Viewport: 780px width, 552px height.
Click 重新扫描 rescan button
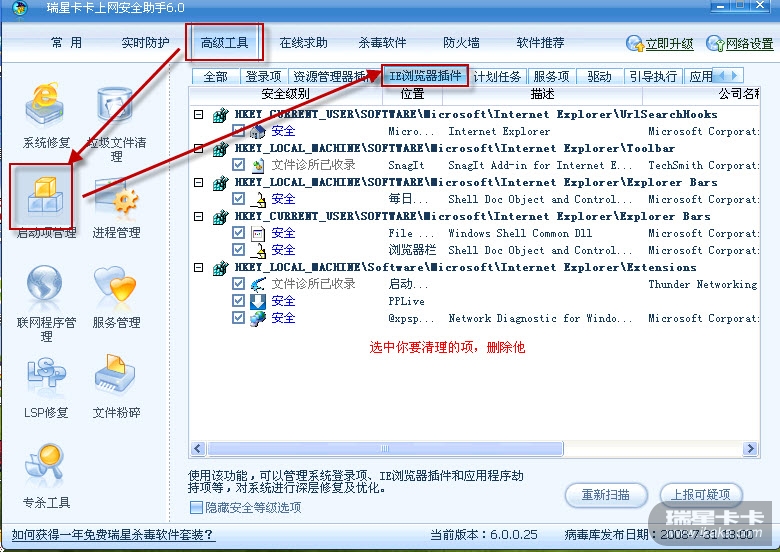point(606,495)
